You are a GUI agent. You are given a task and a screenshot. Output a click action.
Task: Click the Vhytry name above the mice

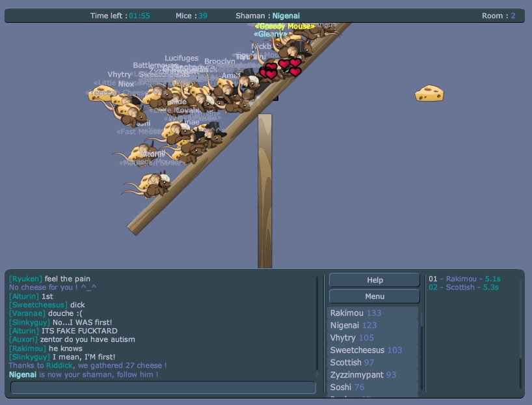pos(119,74)
